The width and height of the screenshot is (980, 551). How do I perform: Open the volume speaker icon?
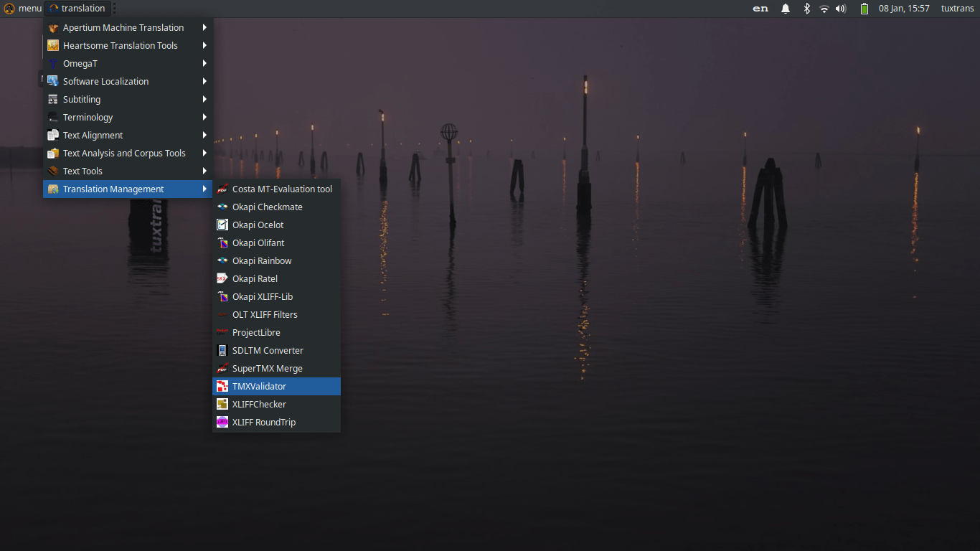[x=841, y=9]
